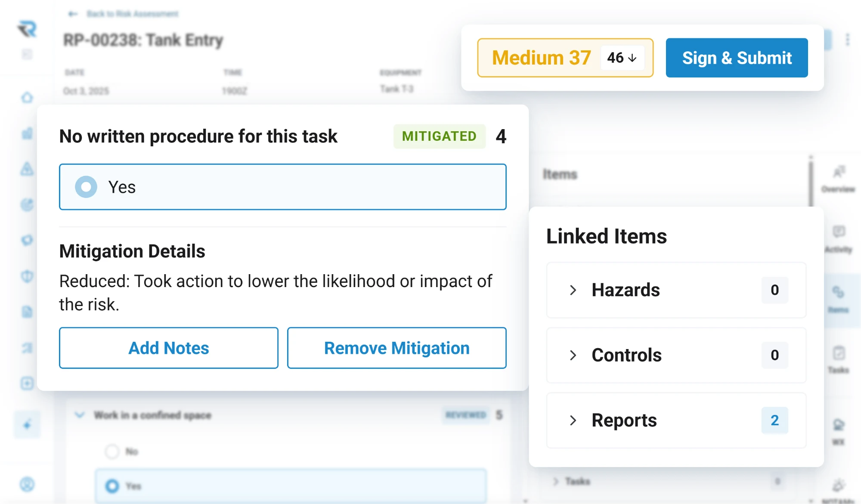Click the RP-00238: Tank Entry title
The width and height of the screenshot is (861, 504).
coord(143,40)
